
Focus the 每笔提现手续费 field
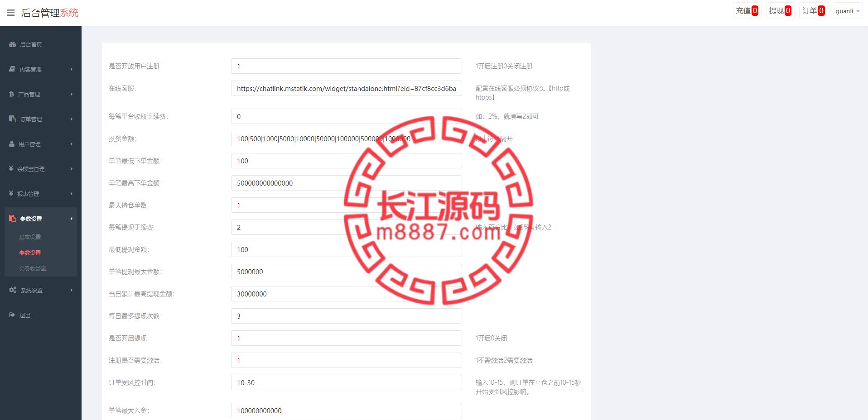(x=347, y=227)
